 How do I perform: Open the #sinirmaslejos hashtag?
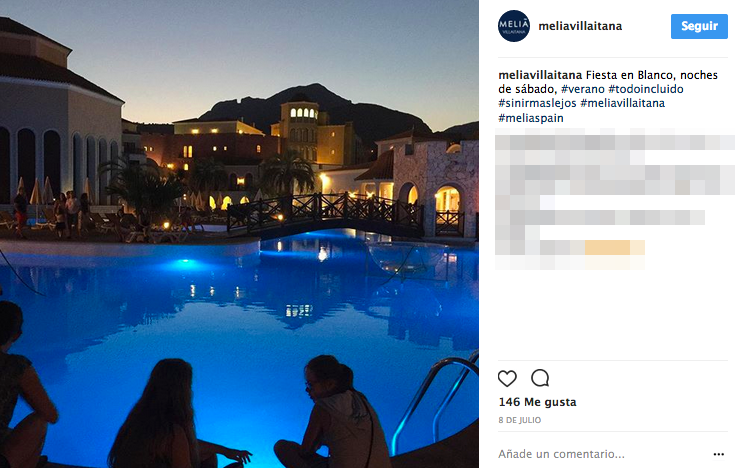[x=538, y=103]
